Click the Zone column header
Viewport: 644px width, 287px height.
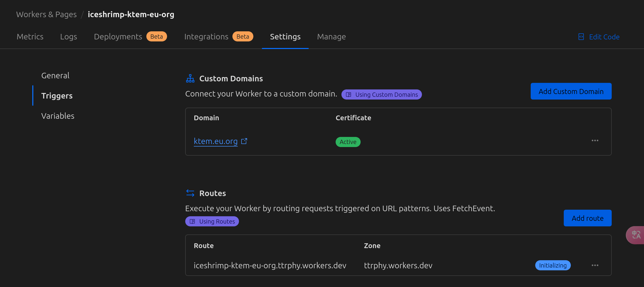(x=372, y=246)
